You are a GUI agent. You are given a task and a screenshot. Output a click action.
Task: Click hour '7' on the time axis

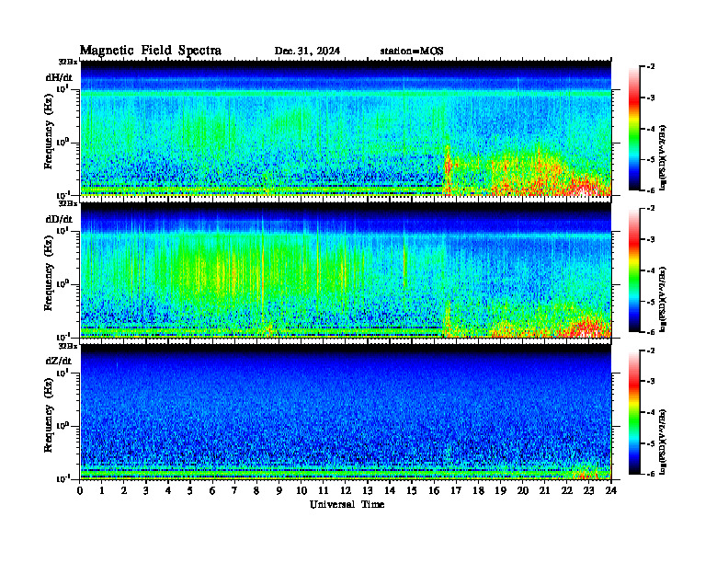click(x=234, y=491)
